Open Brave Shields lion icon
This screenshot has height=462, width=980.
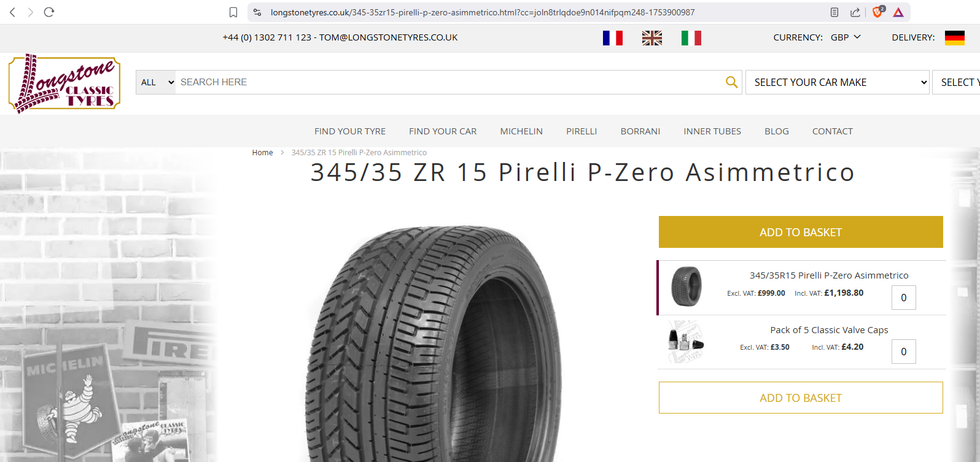[878, 12]
